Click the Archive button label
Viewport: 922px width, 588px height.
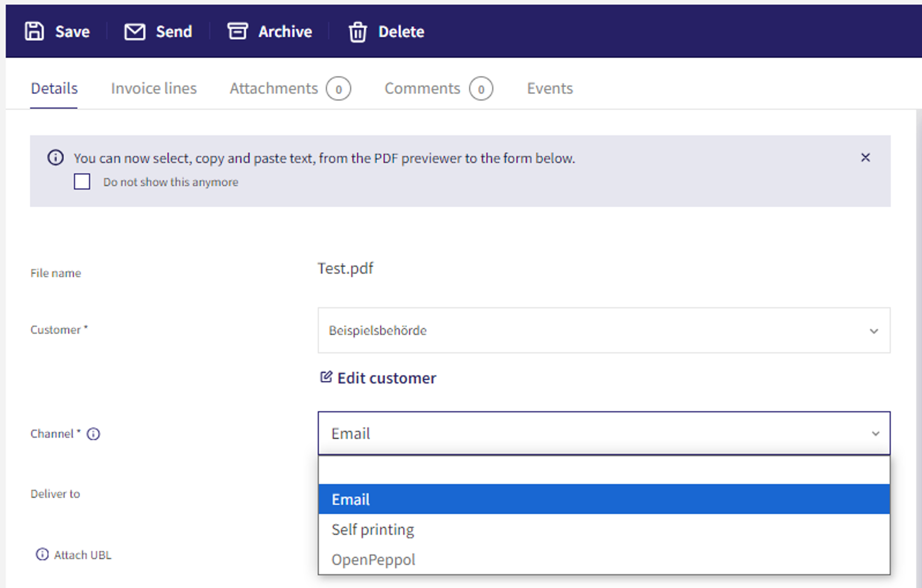point(285,32)
